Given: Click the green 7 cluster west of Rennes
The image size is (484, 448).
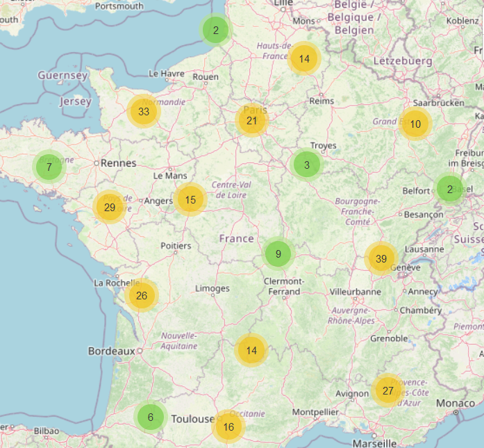Looking at the screenshot, I should (49, 167).
